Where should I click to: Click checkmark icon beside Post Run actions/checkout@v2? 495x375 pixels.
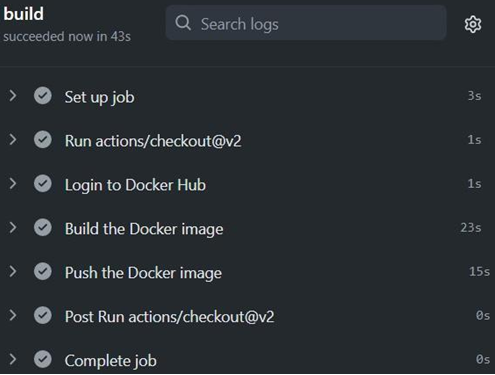pos(43,315)
